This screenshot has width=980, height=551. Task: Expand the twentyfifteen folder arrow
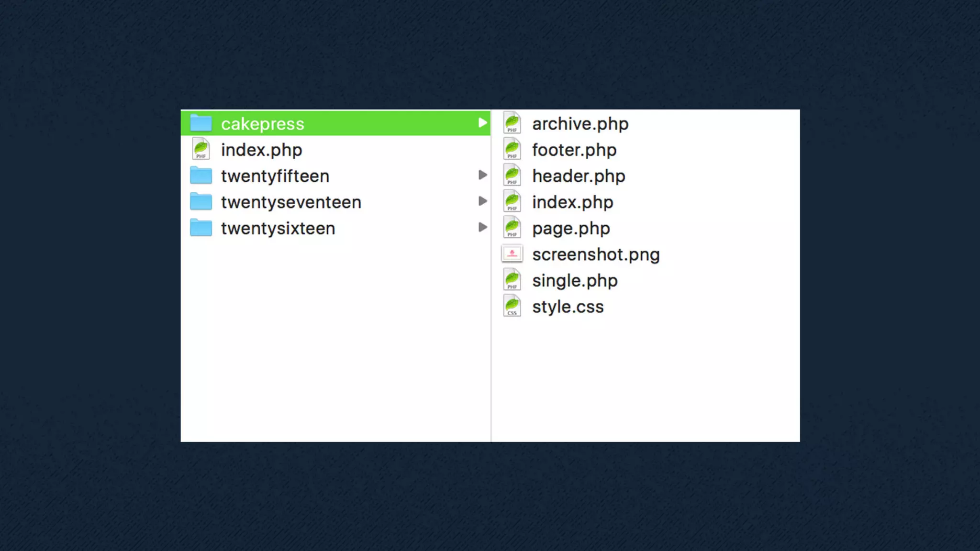coord(482,175)
